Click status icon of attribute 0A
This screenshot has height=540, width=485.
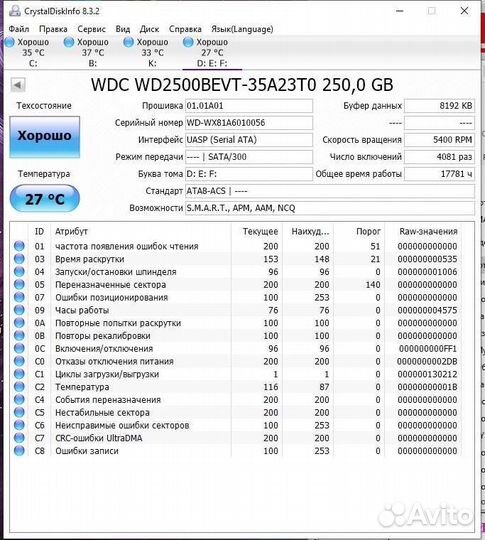pyautogui.click(x=19, y=323)
